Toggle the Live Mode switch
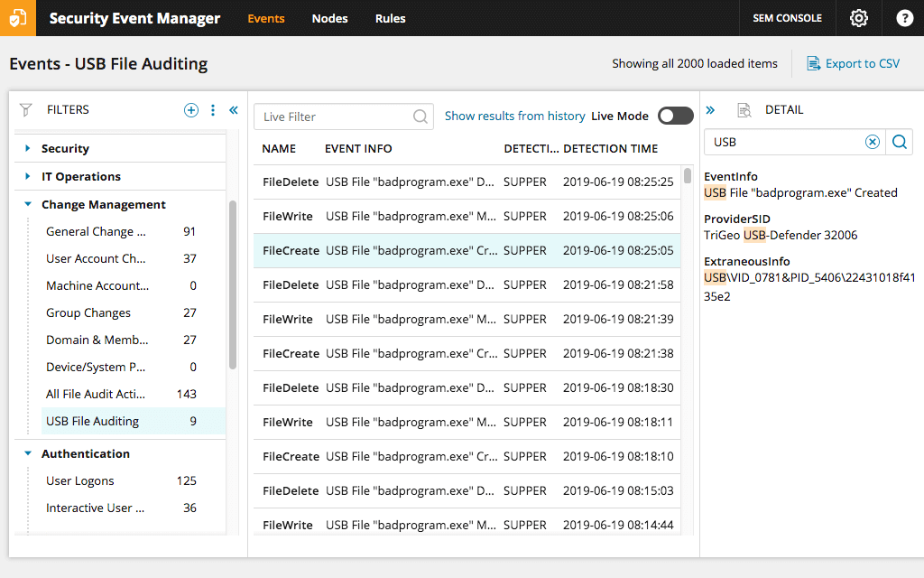This screenshot has height=578, width=924. click(675, 116)
